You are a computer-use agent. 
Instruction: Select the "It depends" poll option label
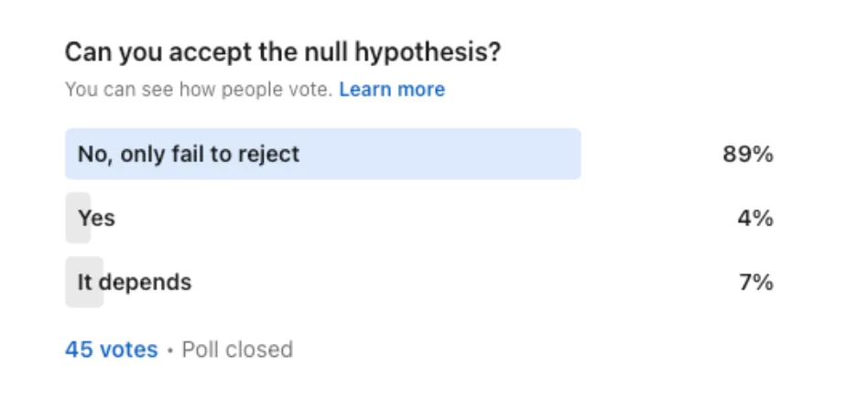point(135,282)
